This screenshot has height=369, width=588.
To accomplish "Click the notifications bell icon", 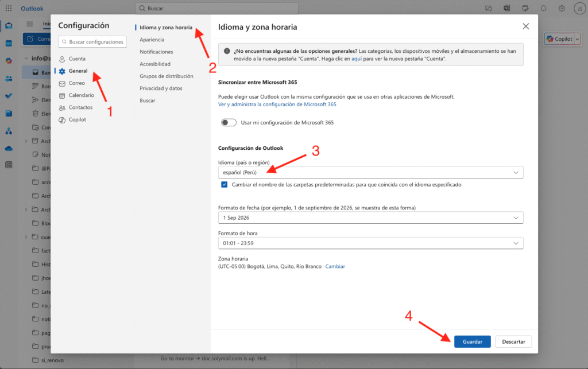I will (543, 8).
